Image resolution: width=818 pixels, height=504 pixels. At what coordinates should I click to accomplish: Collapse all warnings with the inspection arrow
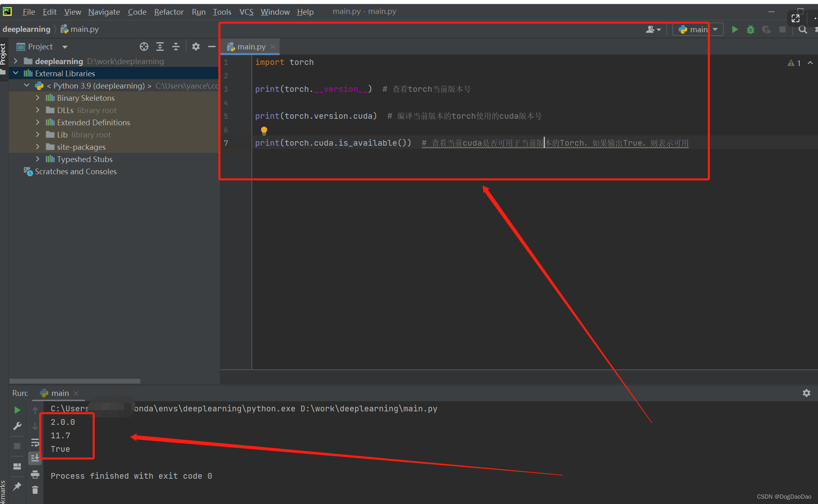point(811,63)
